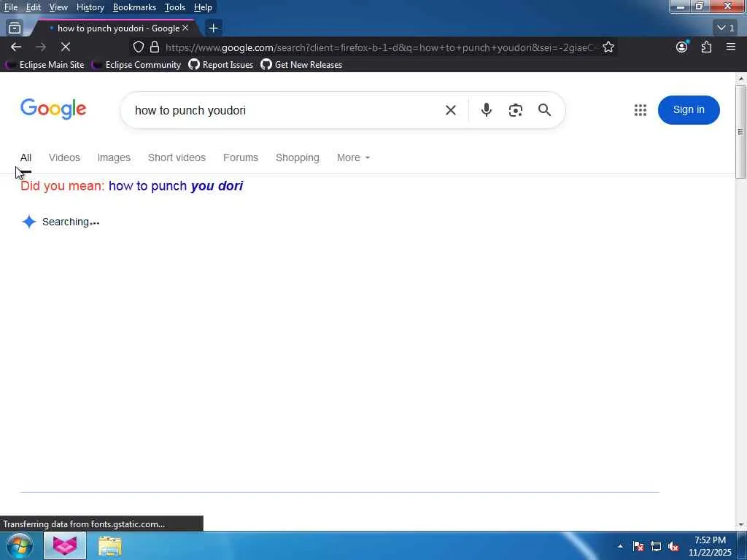
Task: Open the Tools menu
Action: (175, 7)
